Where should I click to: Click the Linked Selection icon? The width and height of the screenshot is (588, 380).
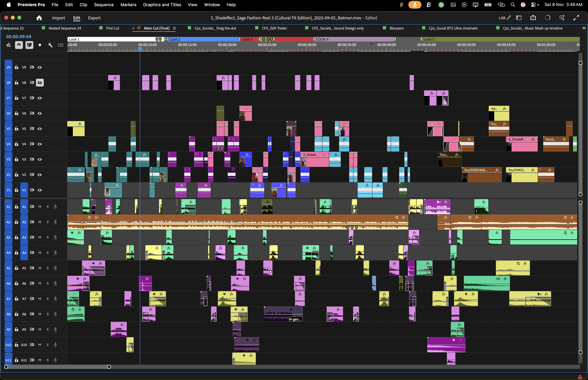[29, 45]
